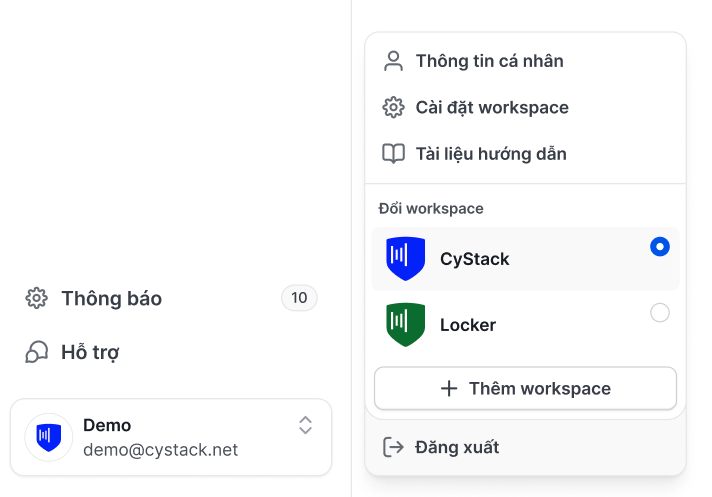Click the gear icon beside Thông báo
Screen dimensions: 712x497
coord(36,298)
